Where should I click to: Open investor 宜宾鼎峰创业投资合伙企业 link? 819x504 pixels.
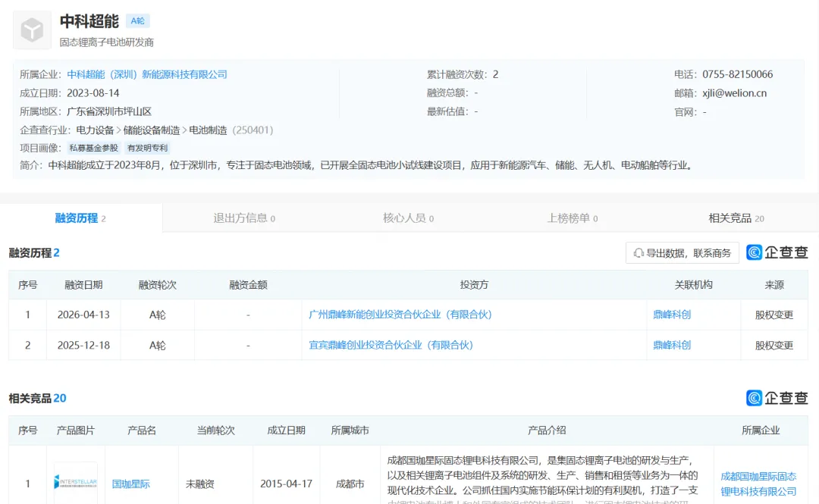[x=391, y=346]
